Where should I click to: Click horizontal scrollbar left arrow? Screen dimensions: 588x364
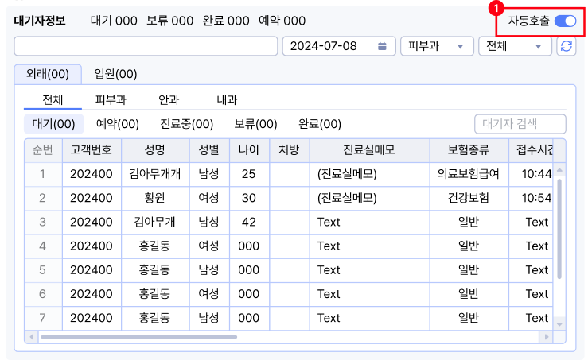32,337
